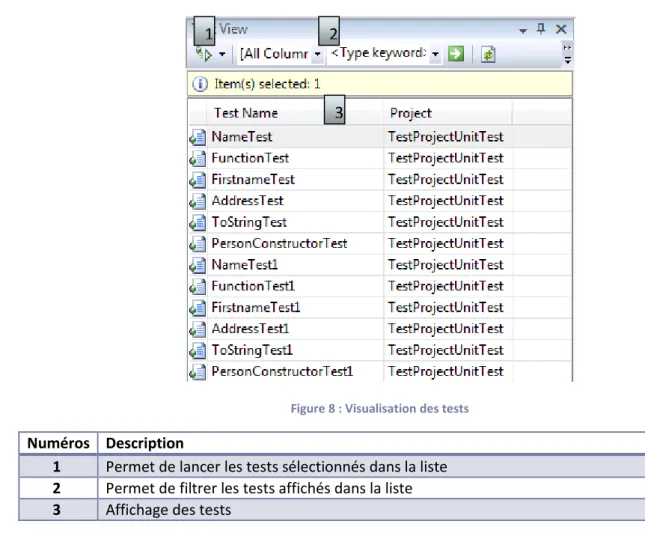Click TestProjectUnitTest in the FunctionTest1 row

[x=445, y=286]
